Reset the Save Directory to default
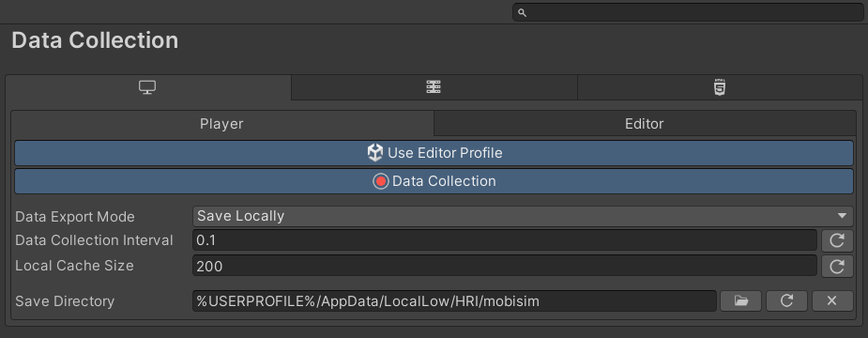The image size is (868, 338). click(x=786, y=300)
